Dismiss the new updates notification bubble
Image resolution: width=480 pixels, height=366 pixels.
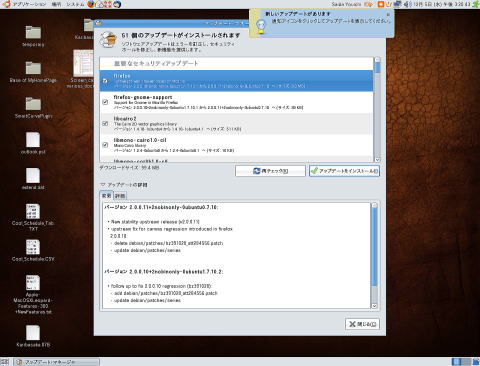click(x=388, y=14)
